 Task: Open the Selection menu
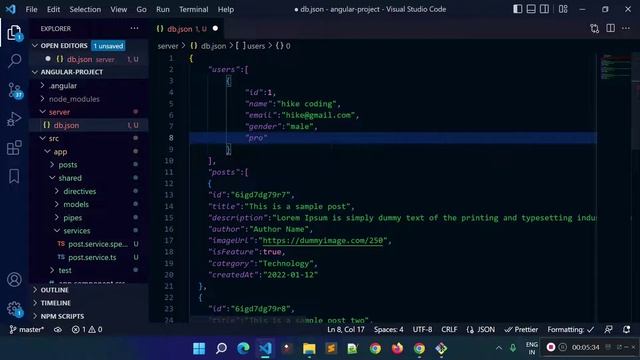coord(85,9)
